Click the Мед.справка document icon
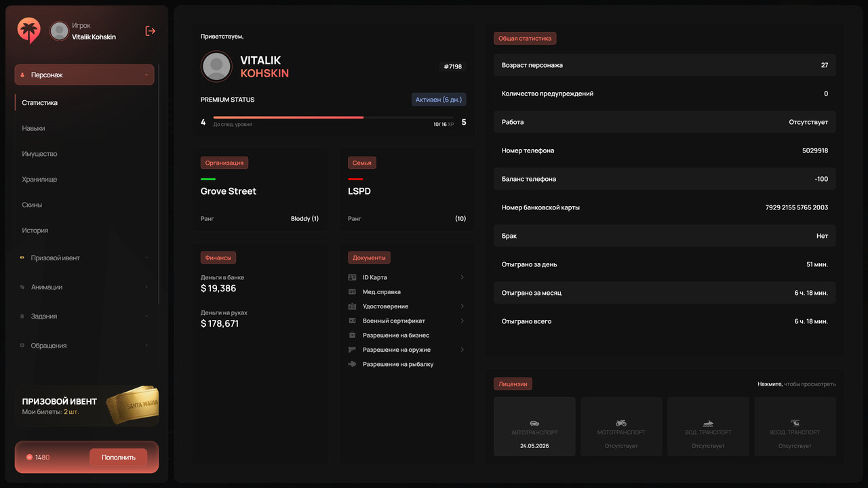868x488 pixels. (x=352, y=291)
